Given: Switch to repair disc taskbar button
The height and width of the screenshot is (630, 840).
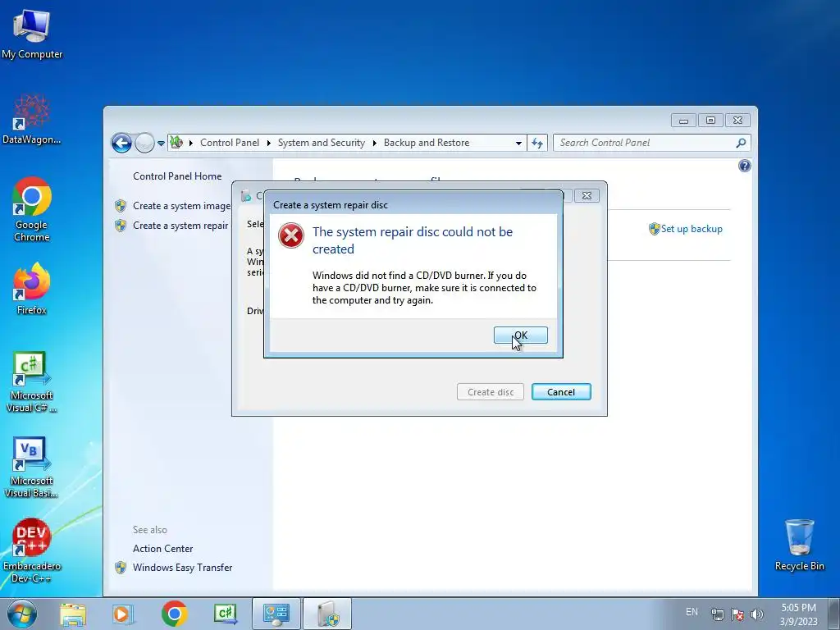Looking at the screenshot, I should [327, 614].
